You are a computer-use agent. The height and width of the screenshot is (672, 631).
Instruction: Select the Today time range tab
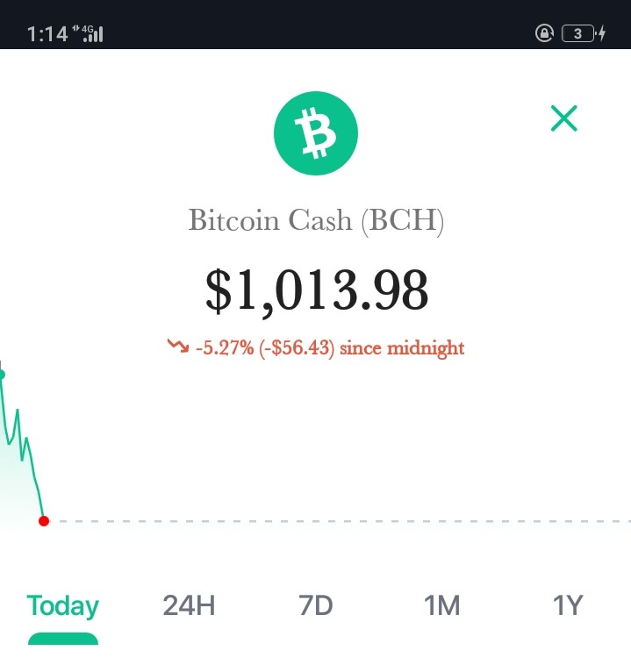point(63,606)
